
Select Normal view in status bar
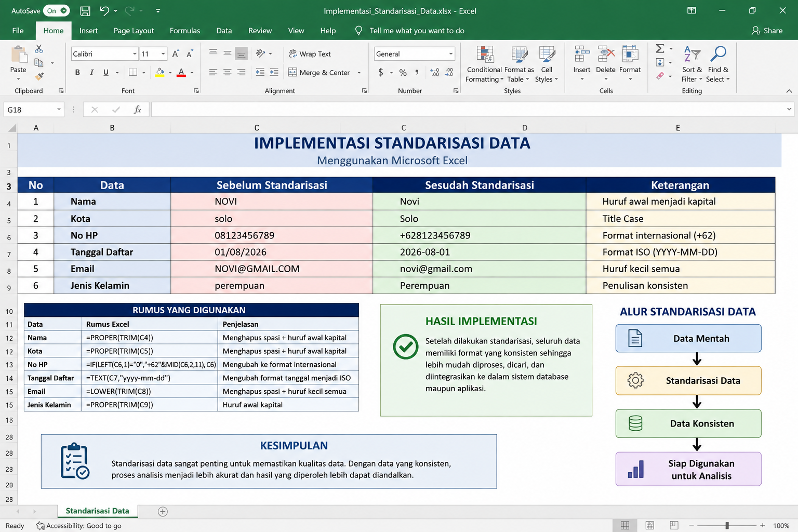[x=625, y=525]
